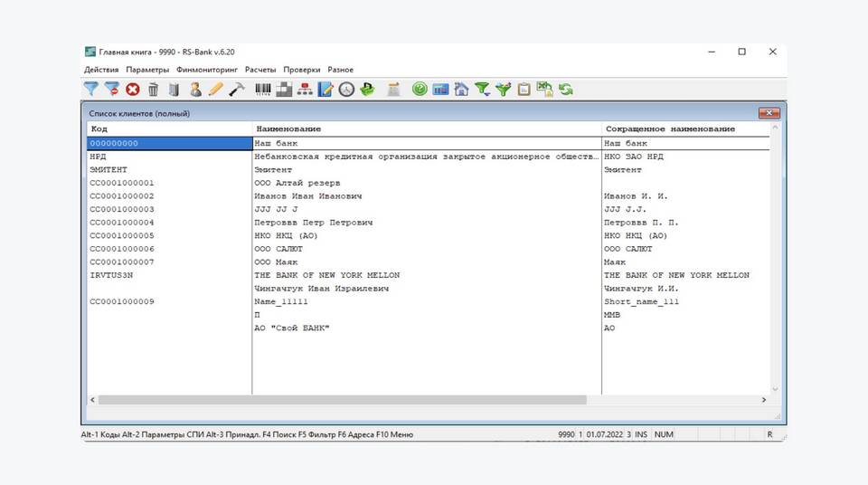Screen dimensions: 868x485
Task: Click the Excel export icon
Action: (544, 90)
